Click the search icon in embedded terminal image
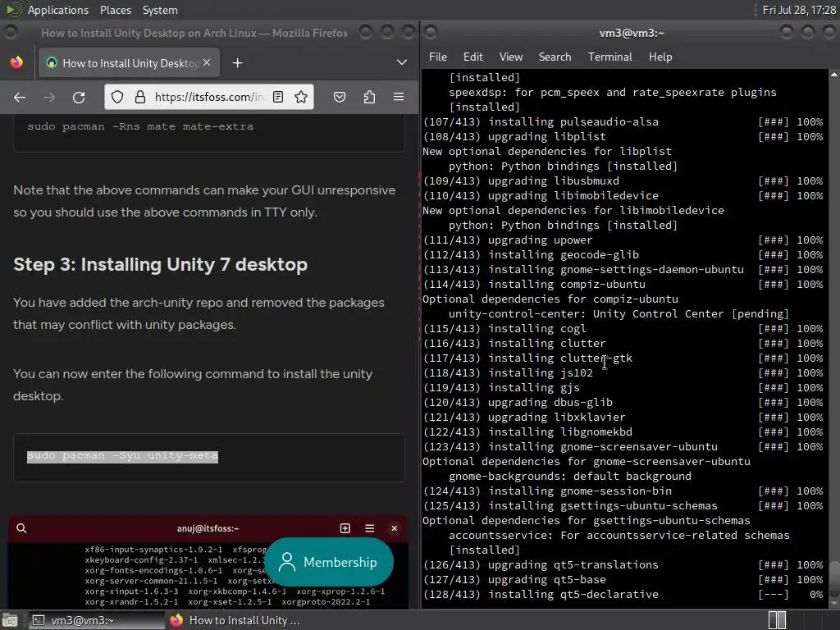Image resolution: width=840 pixels, height=630 pixels. (21, 528)
